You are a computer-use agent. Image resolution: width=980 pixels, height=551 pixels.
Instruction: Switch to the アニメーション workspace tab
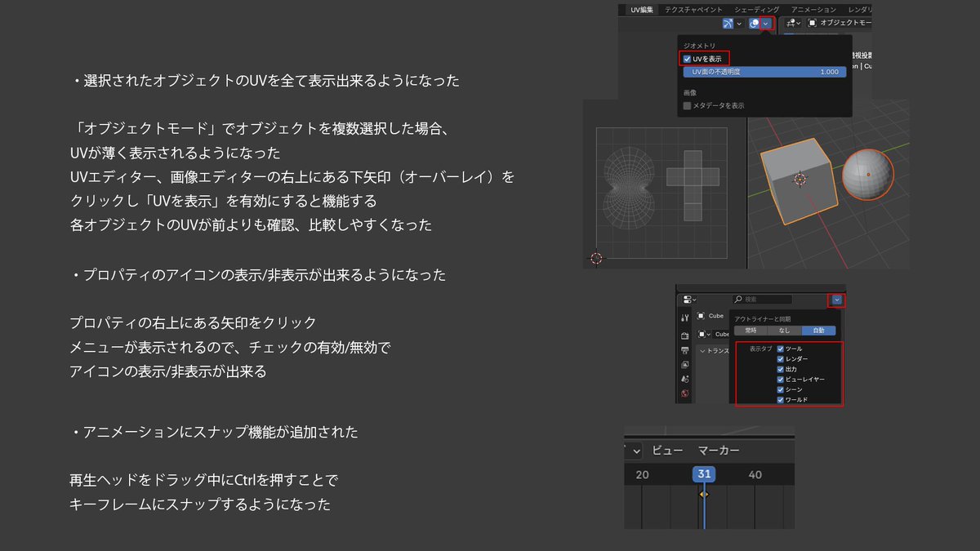tap(813, 9)
